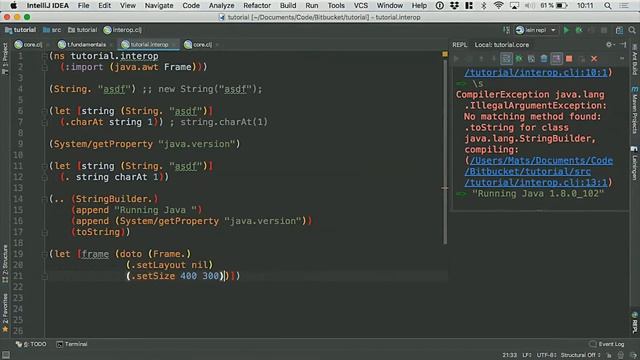Open the Terminal tool window
Image resolution: width=640 pixels, height=360 pixels.
click(x=72, y=344)
